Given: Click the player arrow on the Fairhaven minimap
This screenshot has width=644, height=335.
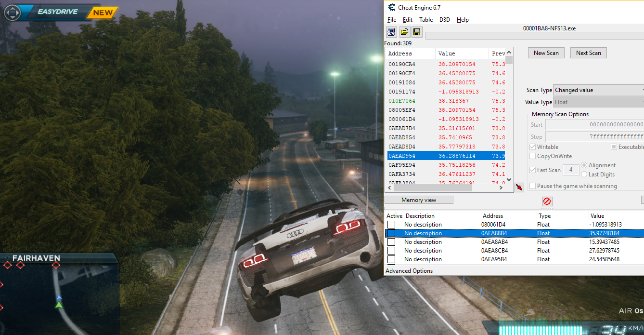Looking at the screenshot, I should (59, 304).
